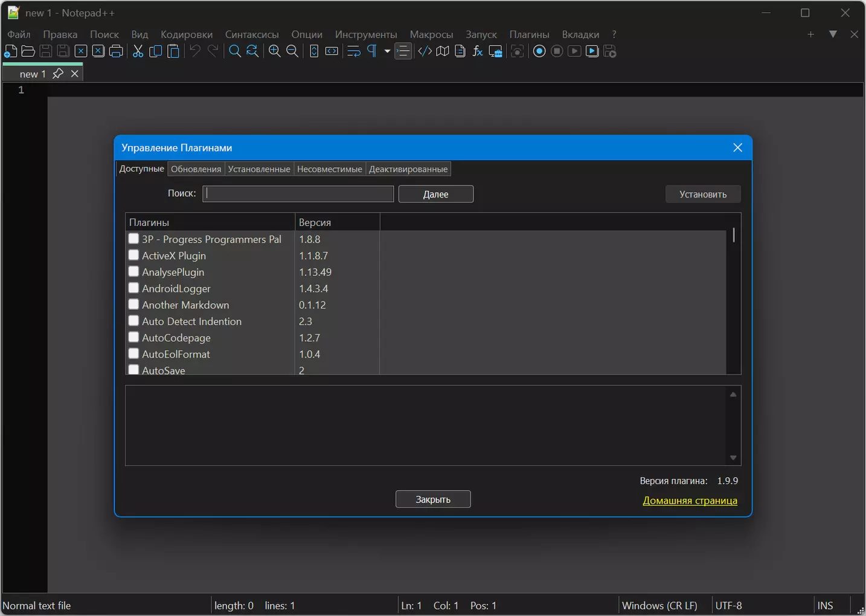866x616 pixels.
Task: Click Windows (CR LF) in the status bar
Action: (x=659, y=605)
